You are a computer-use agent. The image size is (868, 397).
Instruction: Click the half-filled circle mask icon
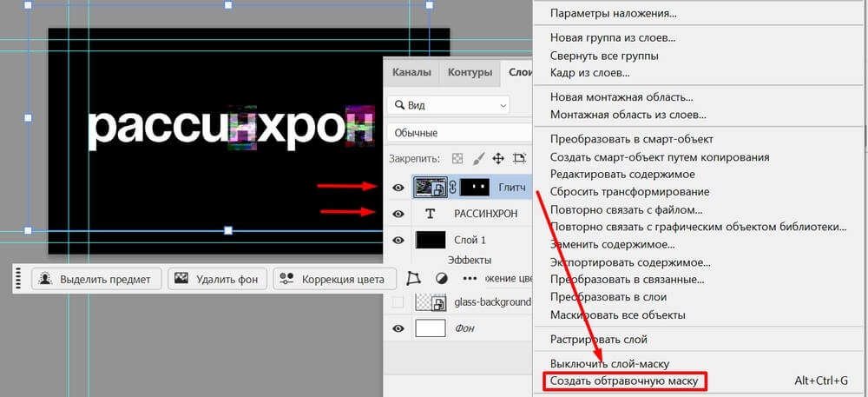click(441, 279)
